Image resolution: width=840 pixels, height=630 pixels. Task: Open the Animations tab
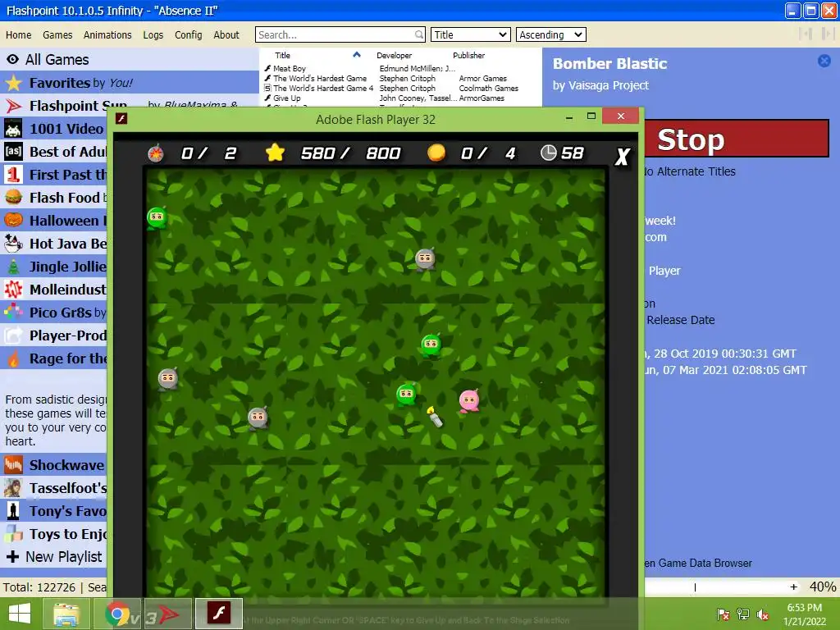tap(107, 34)
